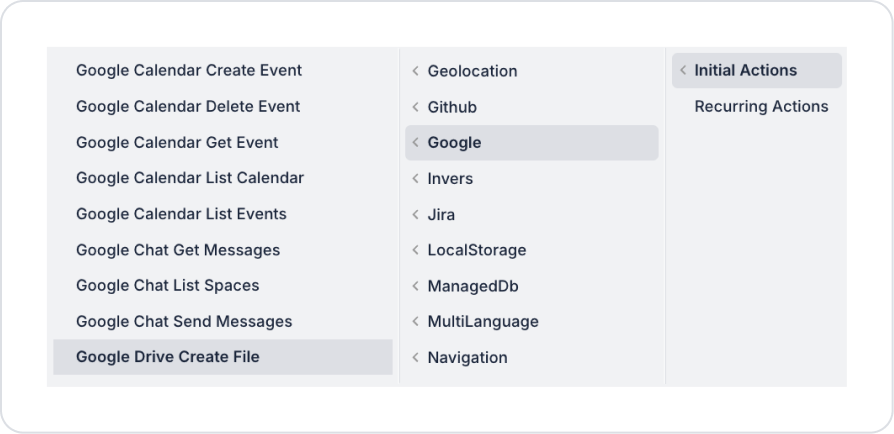This screenshot has width=894, height=434.
Task: Choose Google Chat Get Messages
Action: (223, 250)
